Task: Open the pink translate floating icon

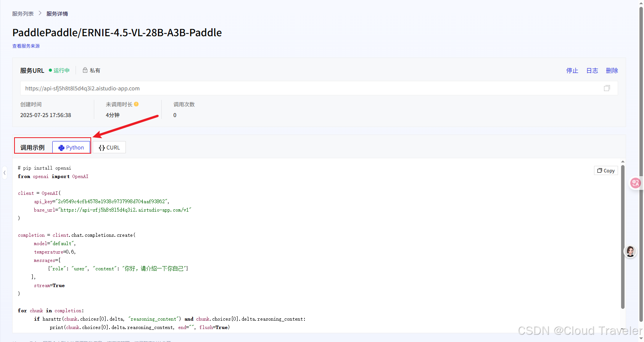Action: pos(635,183)
